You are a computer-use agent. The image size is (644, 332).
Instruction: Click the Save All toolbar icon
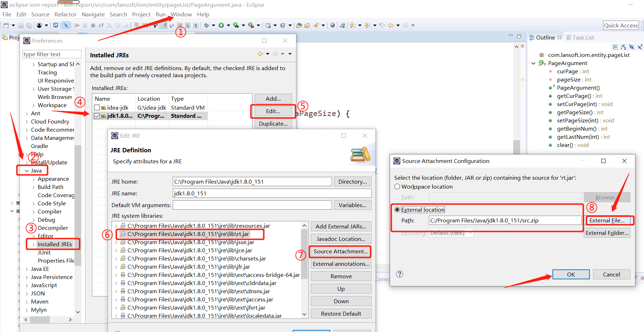tap(29, 25)
